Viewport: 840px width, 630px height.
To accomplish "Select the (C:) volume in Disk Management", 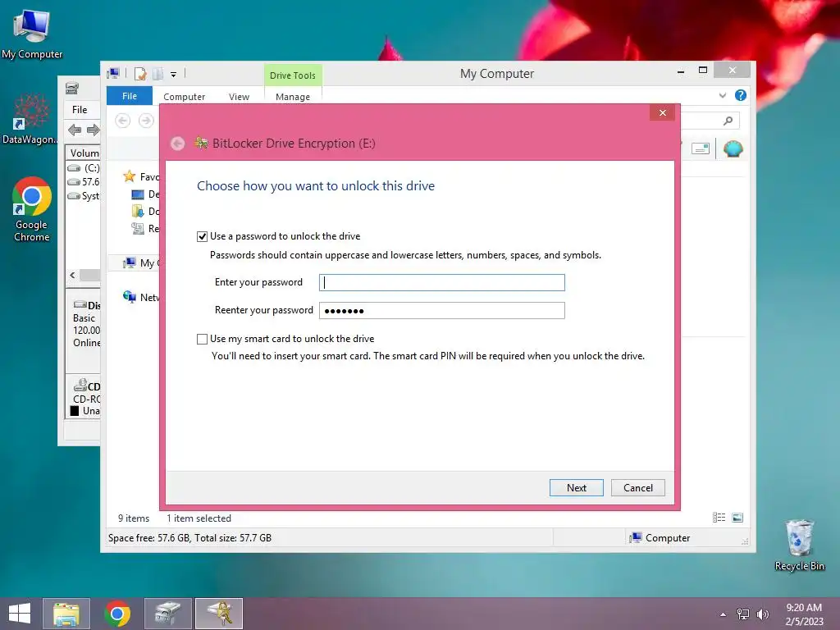I will tap(84, 168).
